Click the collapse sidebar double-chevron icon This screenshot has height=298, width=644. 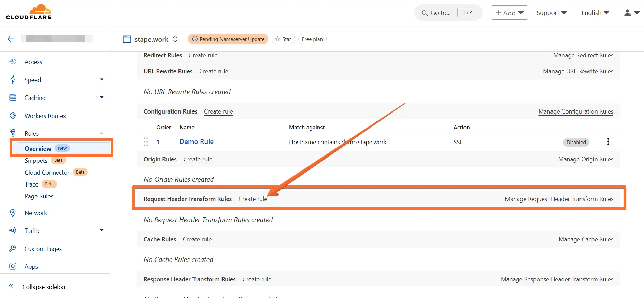coord(11,286)
